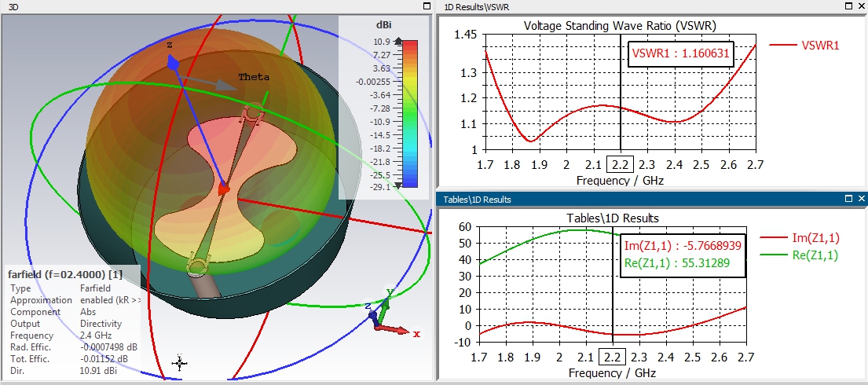
Task: Maximize the Tables 1D Results window
Action: pos(849,199)
